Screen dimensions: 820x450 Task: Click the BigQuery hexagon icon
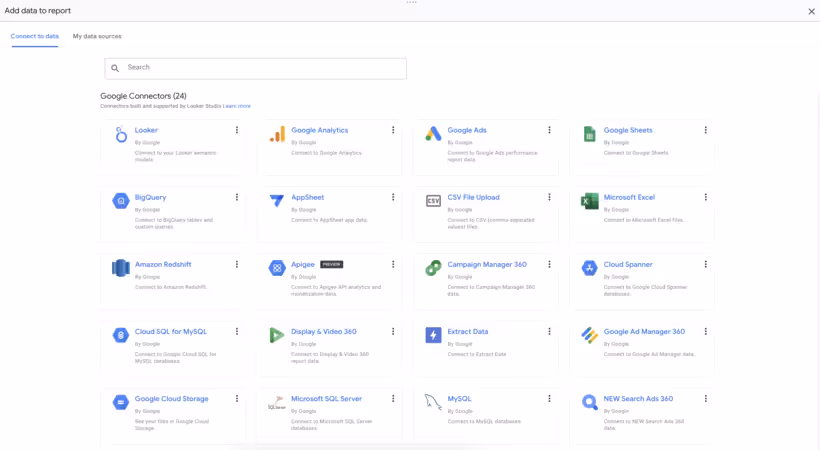click(121, 200)
